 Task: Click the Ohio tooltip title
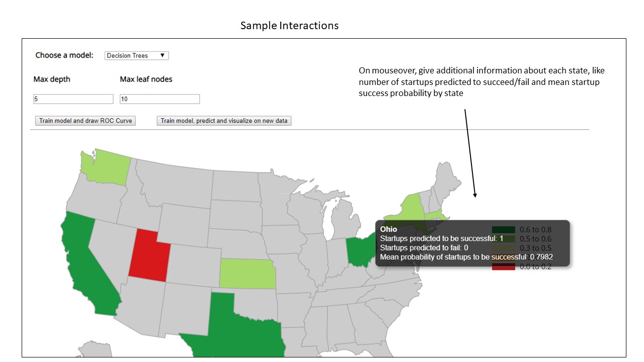click(388, 229)
